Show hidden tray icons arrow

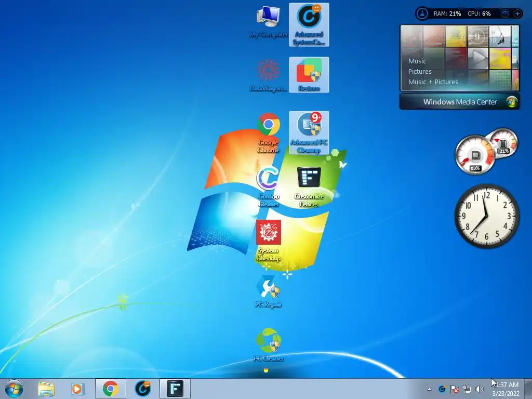[x=429, y=389]
